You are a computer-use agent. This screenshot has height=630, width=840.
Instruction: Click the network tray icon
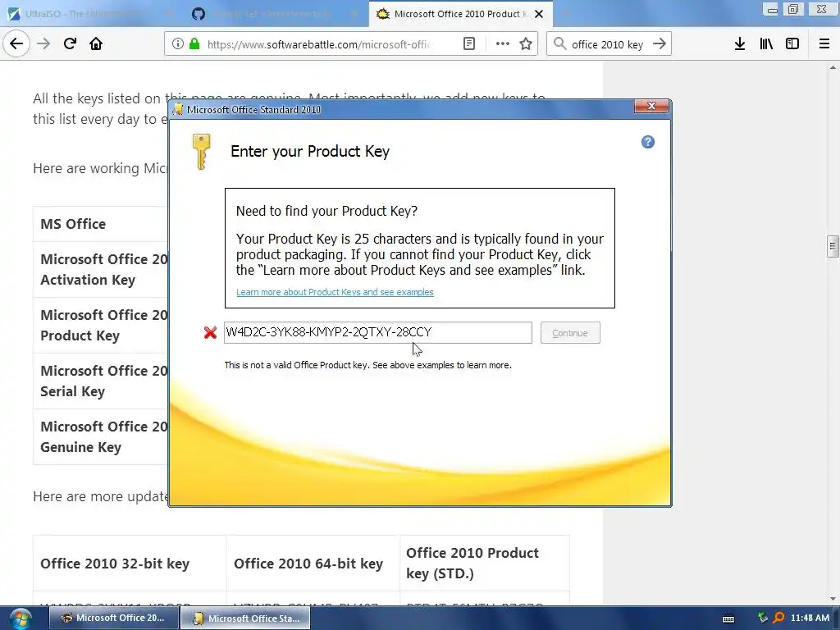(x=763, y=618)
